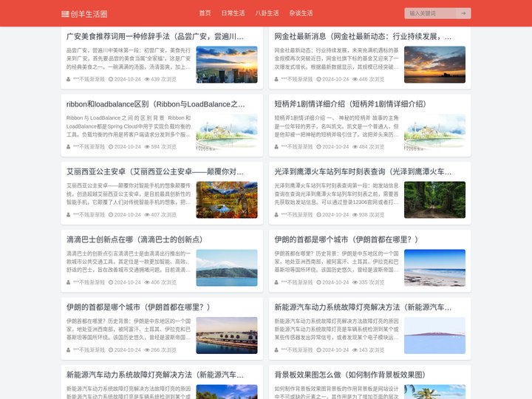Click eye views icon beside 484 次浏览

coord(355,147)
